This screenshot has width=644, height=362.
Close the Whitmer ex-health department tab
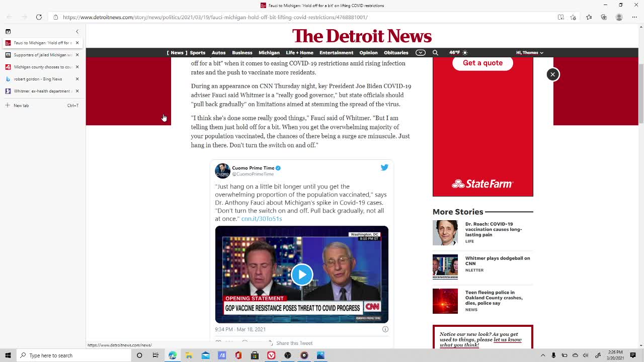click(77, 91)
